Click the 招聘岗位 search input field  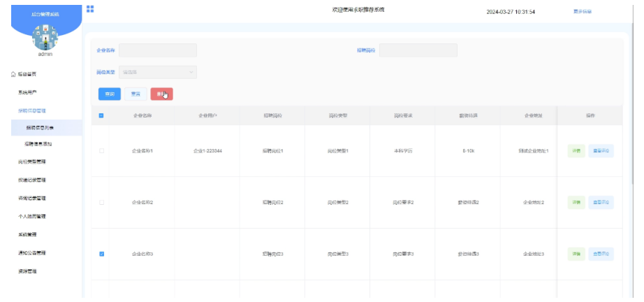click(x=418, y=50)
